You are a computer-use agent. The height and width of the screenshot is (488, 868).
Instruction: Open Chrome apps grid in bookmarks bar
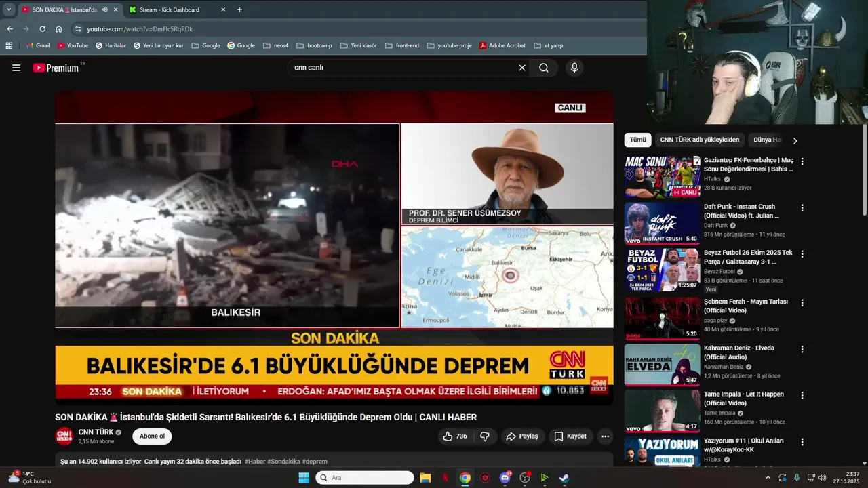(x=9, y=45)
